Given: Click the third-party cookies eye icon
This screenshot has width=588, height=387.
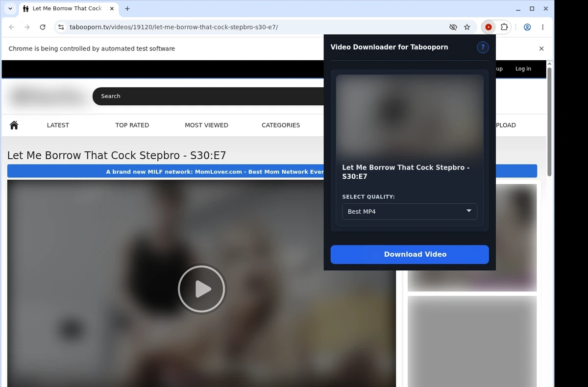Looking at the screenshot, I should tap(453, 27).
